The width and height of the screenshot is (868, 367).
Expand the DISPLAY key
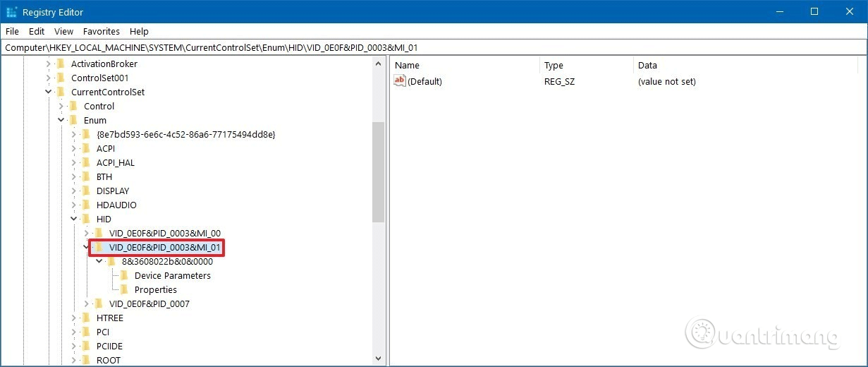(x=74, y=191)
